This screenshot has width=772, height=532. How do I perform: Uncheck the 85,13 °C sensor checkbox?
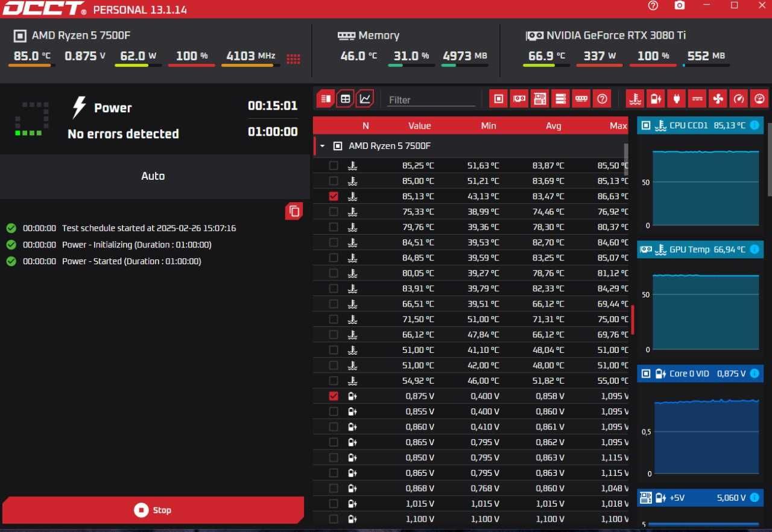point(334,197)
